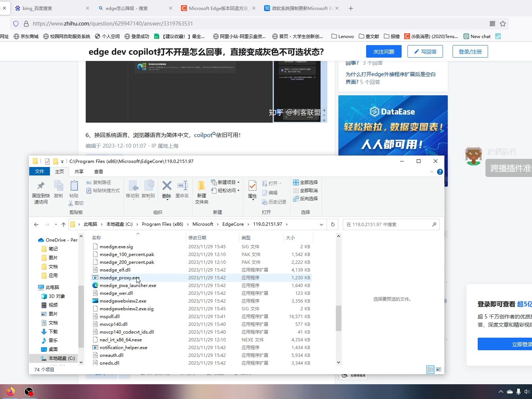This screenshot has height=399, width=532.
Task: Click the Program Files (x86) breadcrumb
Action: (x=163, y=224)
